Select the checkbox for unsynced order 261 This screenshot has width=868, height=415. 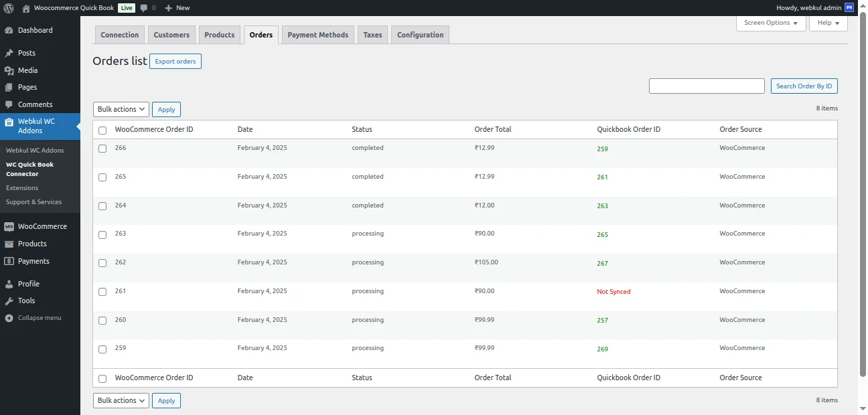click(102, 292)
